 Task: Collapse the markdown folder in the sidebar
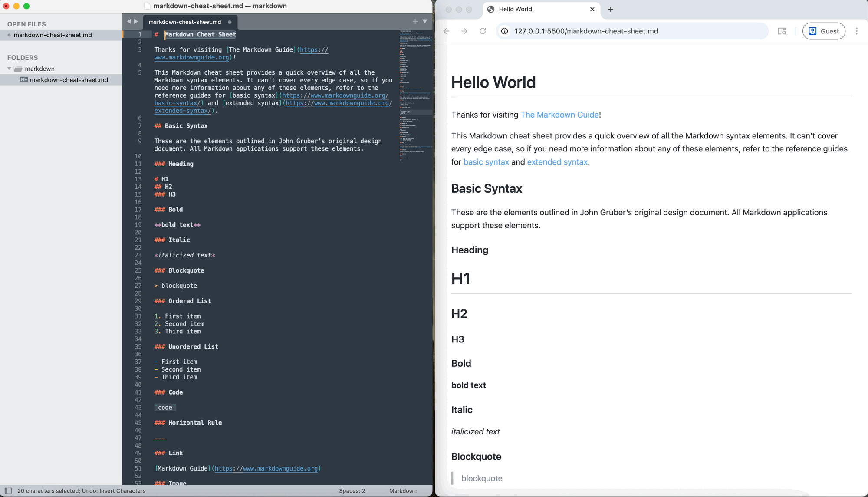click(9, 68)
